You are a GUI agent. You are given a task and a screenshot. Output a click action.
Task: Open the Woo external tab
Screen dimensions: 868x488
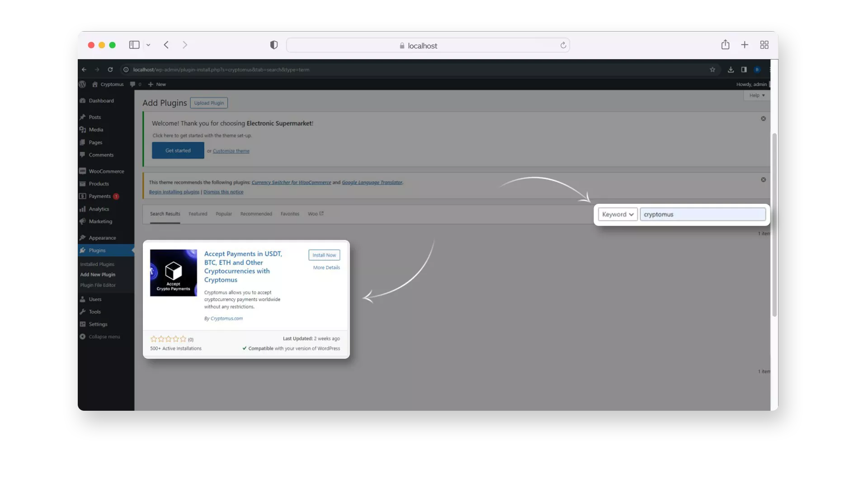point(316,214)
